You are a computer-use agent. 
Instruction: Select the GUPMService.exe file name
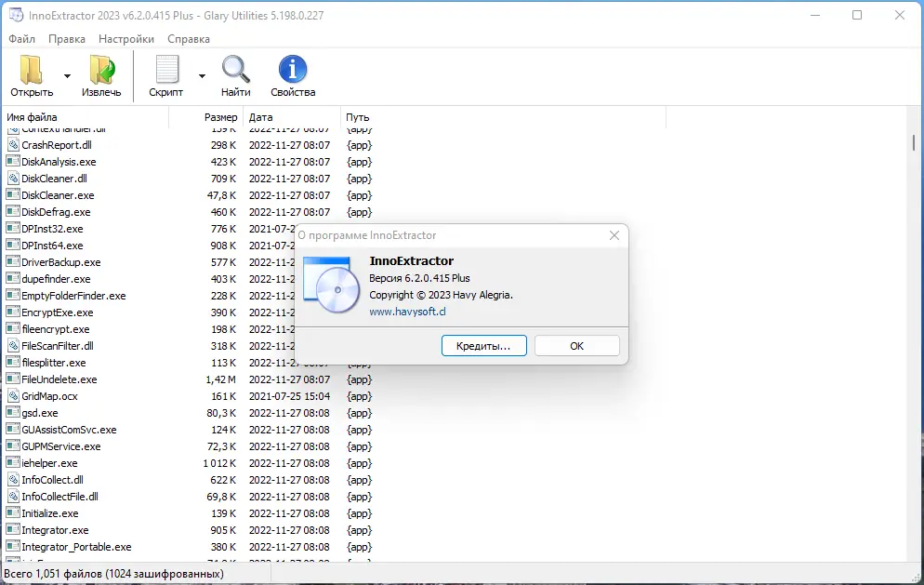[61, 446]
